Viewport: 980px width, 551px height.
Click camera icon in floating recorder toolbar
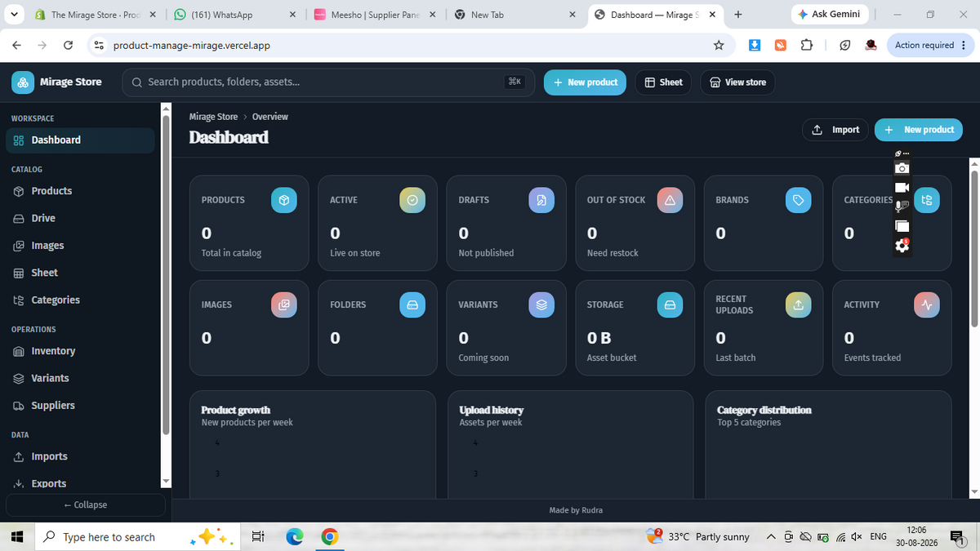[x=902, y=168]
